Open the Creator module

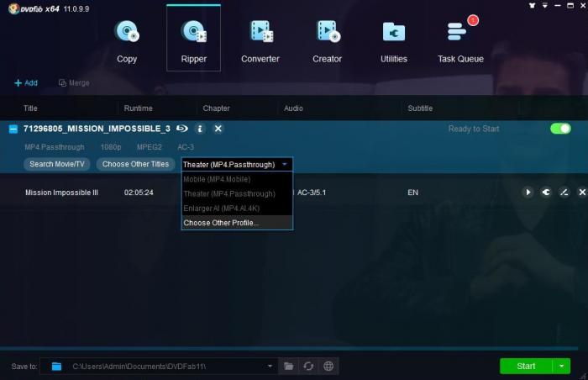(x=327, y=42)
